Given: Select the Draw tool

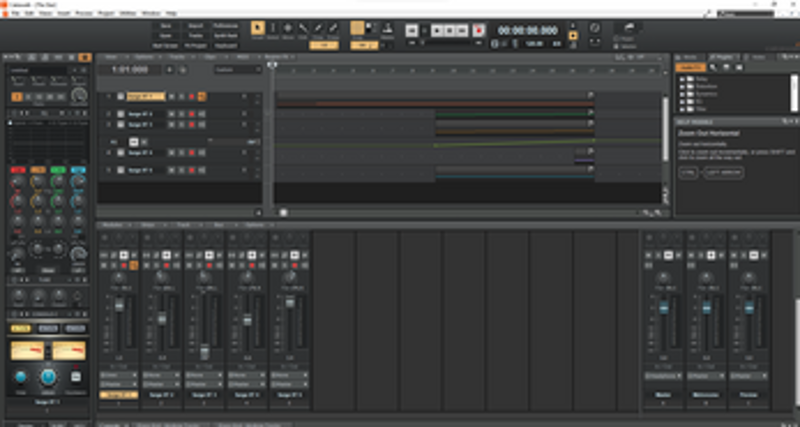Looking at the screenshot, I should click(318, 29).
